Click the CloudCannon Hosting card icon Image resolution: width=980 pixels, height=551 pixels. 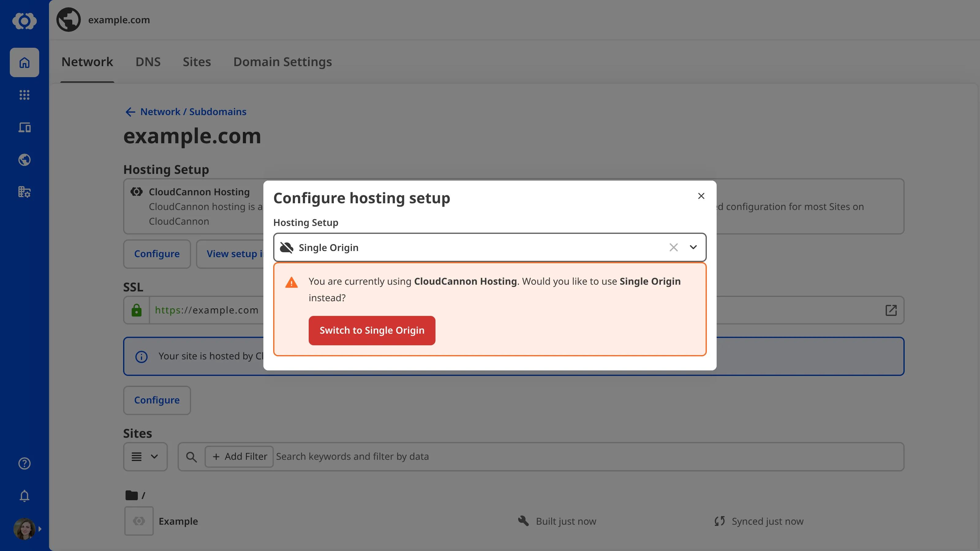137,192
